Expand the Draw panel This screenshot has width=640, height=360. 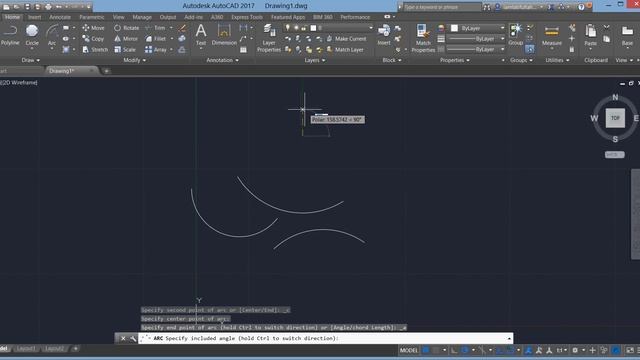tap(31, 60)
